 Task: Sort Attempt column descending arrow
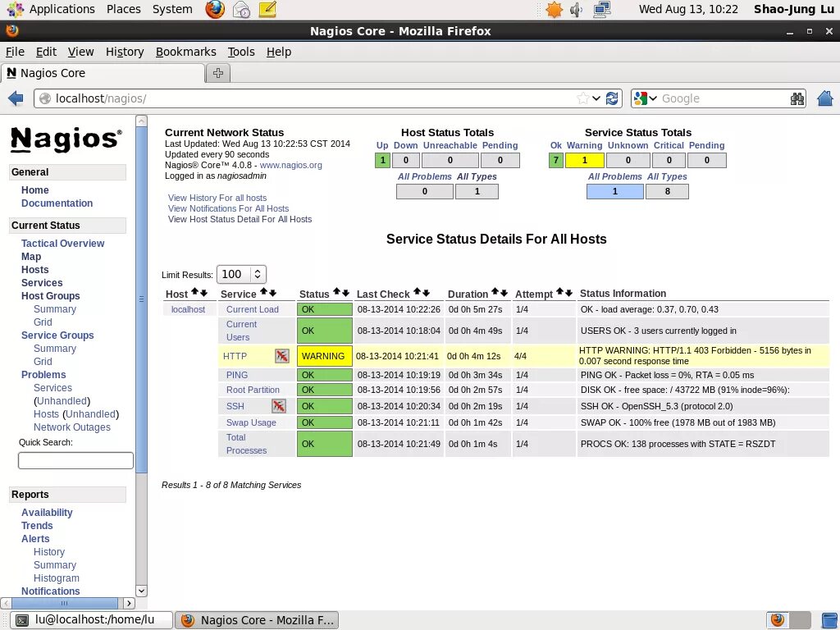pyautogui.click(x=568, y=293)
